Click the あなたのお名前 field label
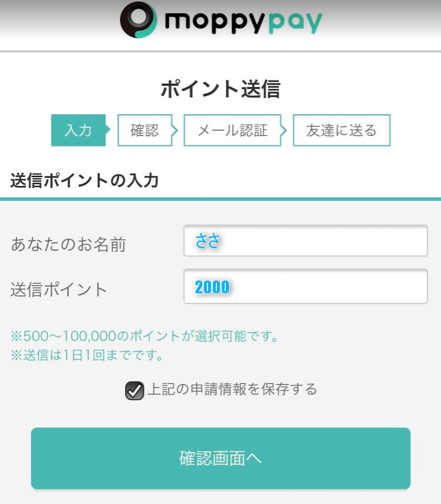 (69, 244)
